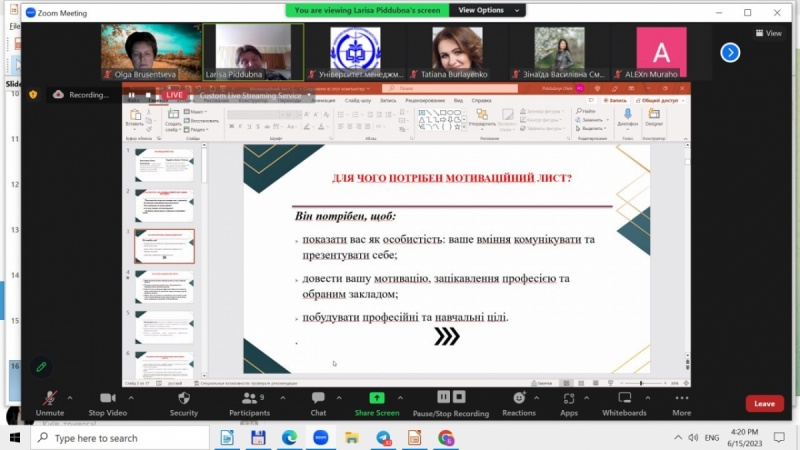Expand video options arrow next to Stop Video
Image resolution: width=800 pixels, height=450 pixels.
130,396
